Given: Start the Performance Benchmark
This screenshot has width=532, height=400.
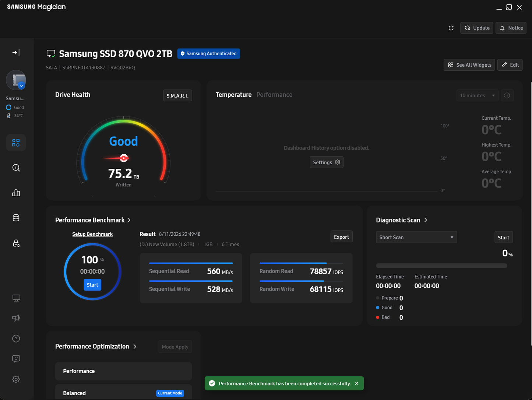Looking at the screenshot, I should pyautogui.click(x=92, y=285).
